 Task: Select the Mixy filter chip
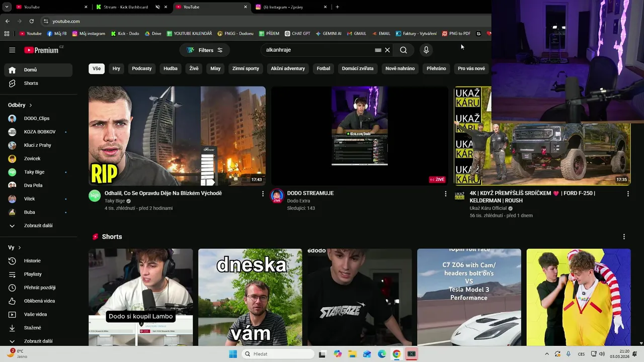coord(215,68)
